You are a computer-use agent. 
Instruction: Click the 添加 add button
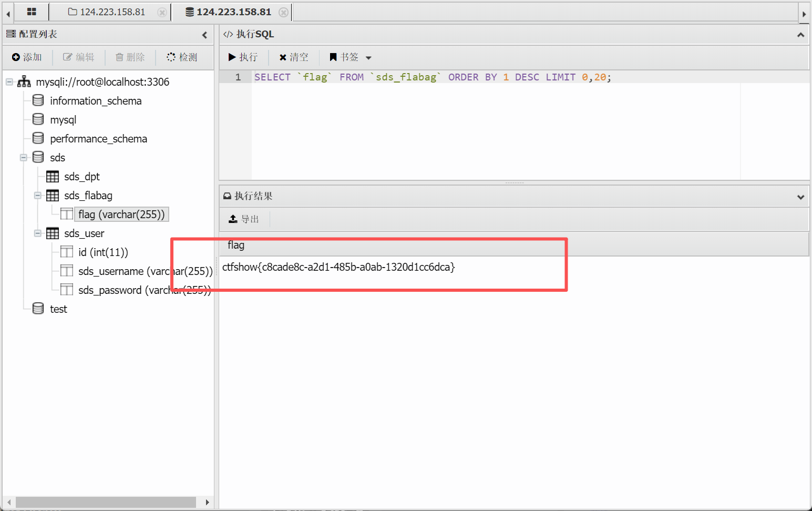click(27, 57)
